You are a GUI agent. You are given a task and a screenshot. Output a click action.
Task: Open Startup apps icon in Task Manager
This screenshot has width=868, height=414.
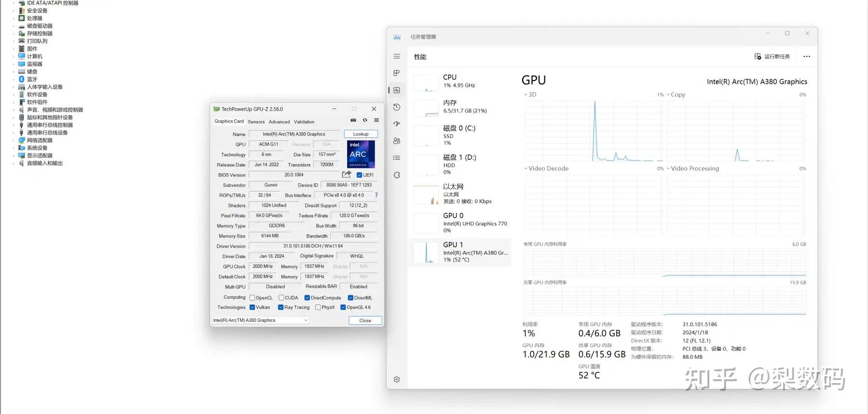coord(397,124)
